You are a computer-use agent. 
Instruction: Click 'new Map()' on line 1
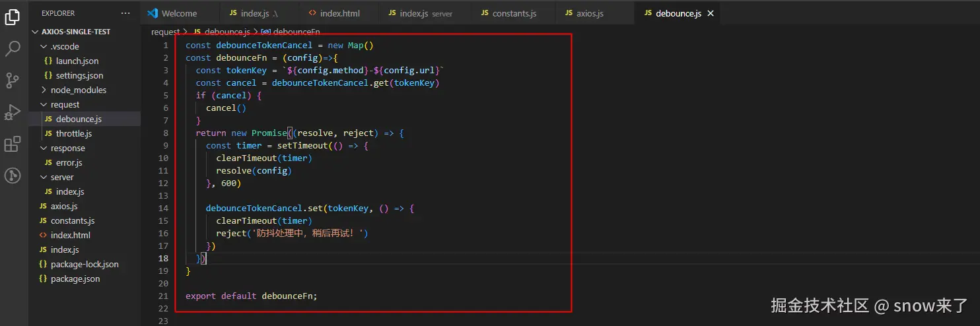(x=351, y=46)
